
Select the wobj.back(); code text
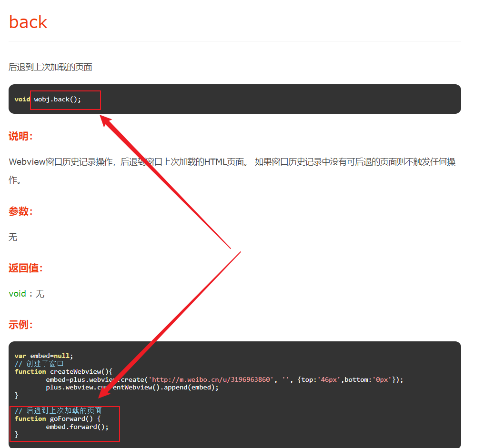(58, 100)
